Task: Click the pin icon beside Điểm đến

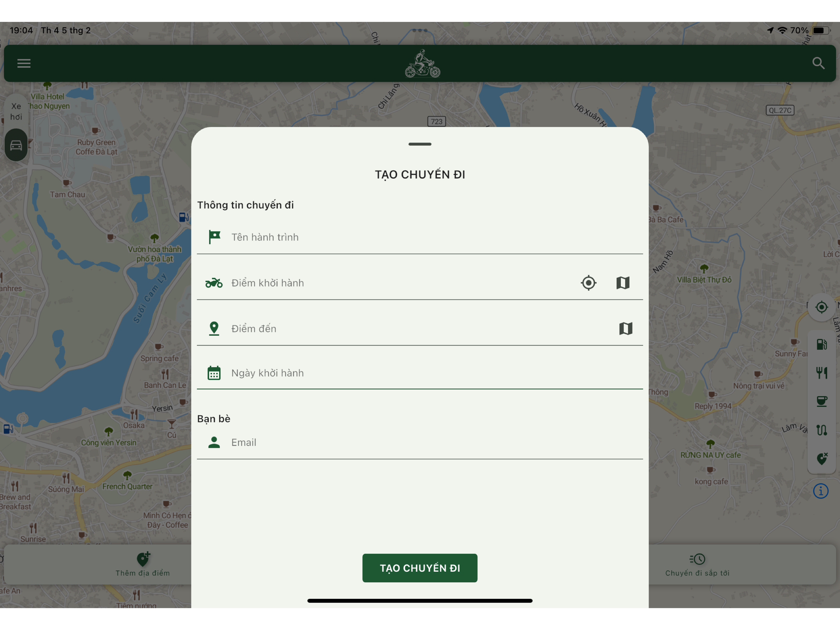Action: click(x=214, y=328)
